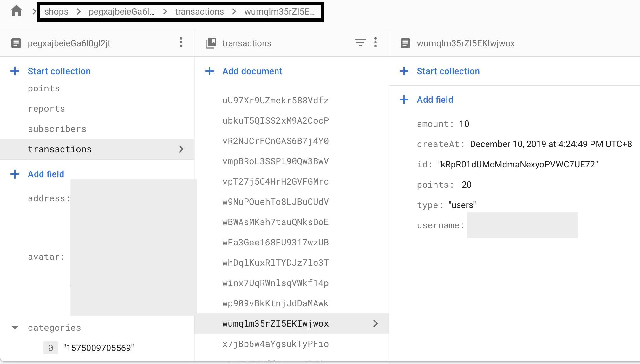The width and height of the screenshot is (640, 364).
Task: Click the document icon beside pegxajbeieGa6l0gl2jt
Action: coord(16,43)
